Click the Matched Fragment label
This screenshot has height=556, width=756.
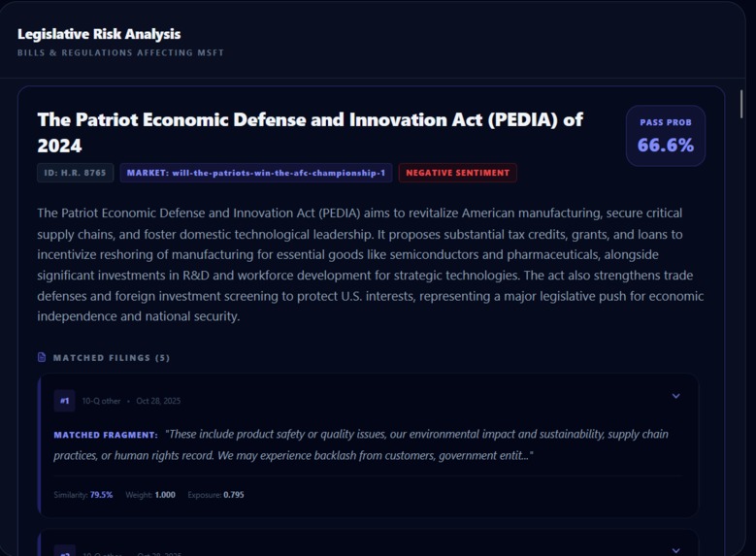(x=106, y=435)
